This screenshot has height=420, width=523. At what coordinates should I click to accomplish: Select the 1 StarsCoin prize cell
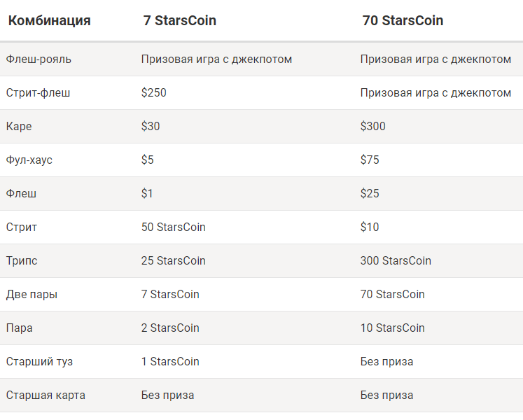(x=170, y=362)
